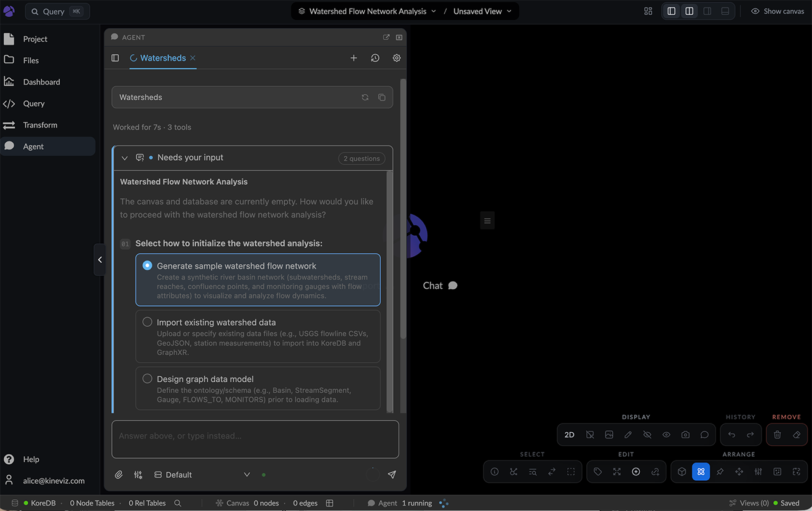This screenshot has height=511, width=812.
Task: Collapse the Needs your input section
Action: 125,158
